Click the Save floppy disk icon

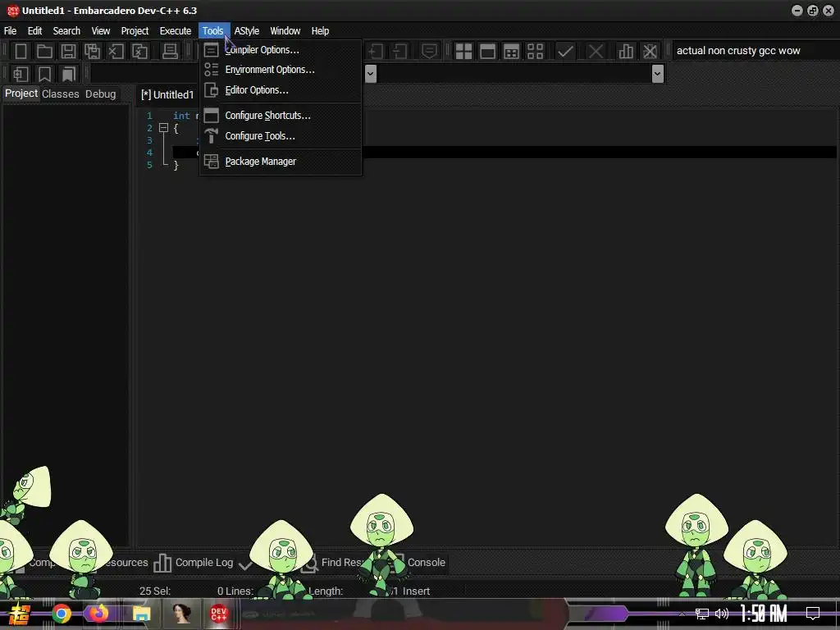point(68,52)
